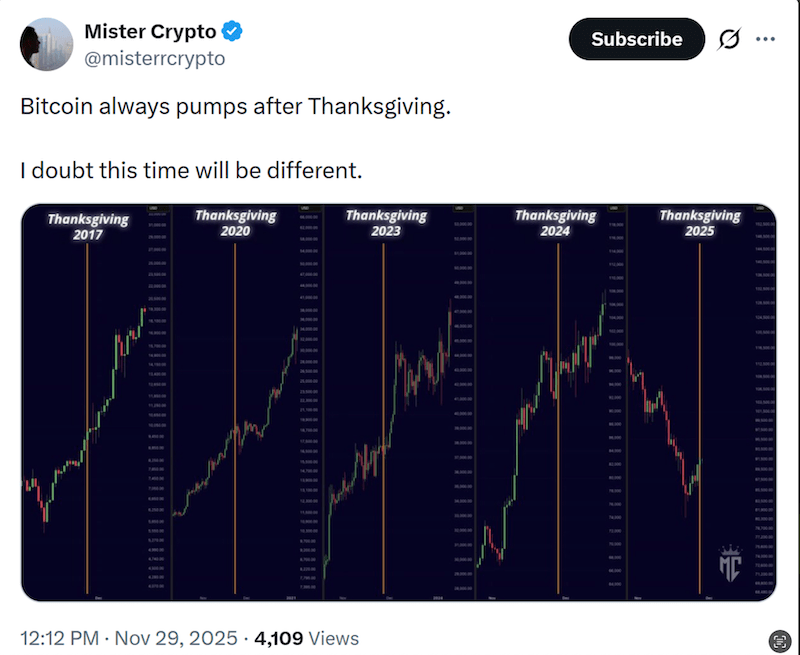Click the Grok slash-circle icon
800x655 pixels.
729,39
